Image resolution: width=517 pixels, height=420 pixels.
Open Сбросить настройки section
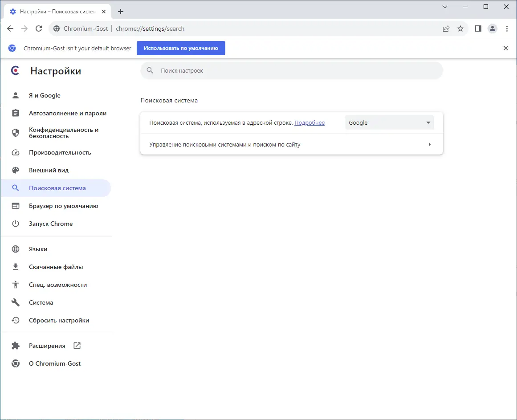[56, 320]
